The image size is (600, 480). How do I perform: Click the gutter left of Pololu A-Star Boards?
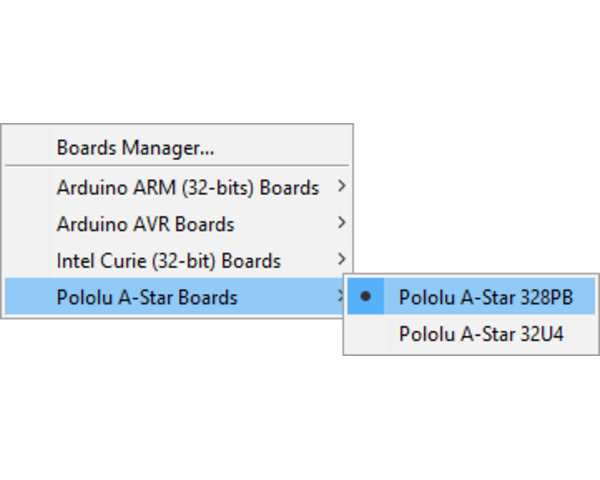point(26,297)
